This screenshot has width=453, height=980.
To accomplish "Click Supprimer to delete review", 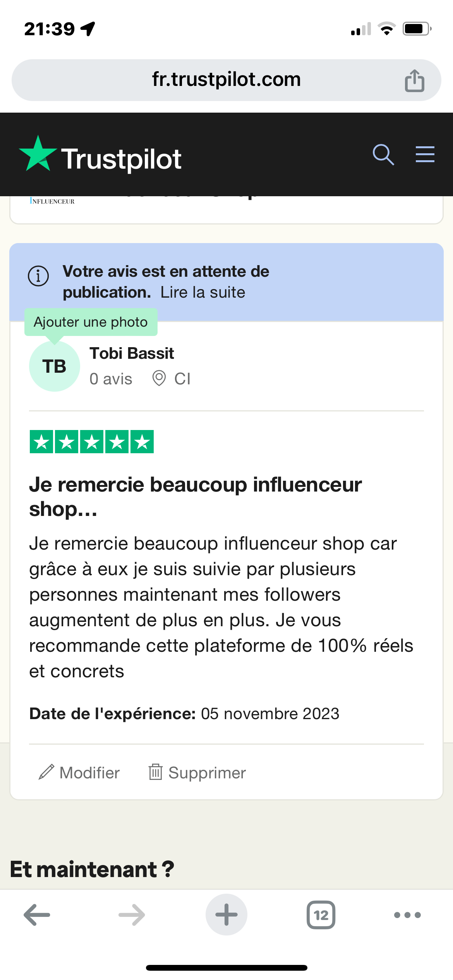I will pos(207,773).
